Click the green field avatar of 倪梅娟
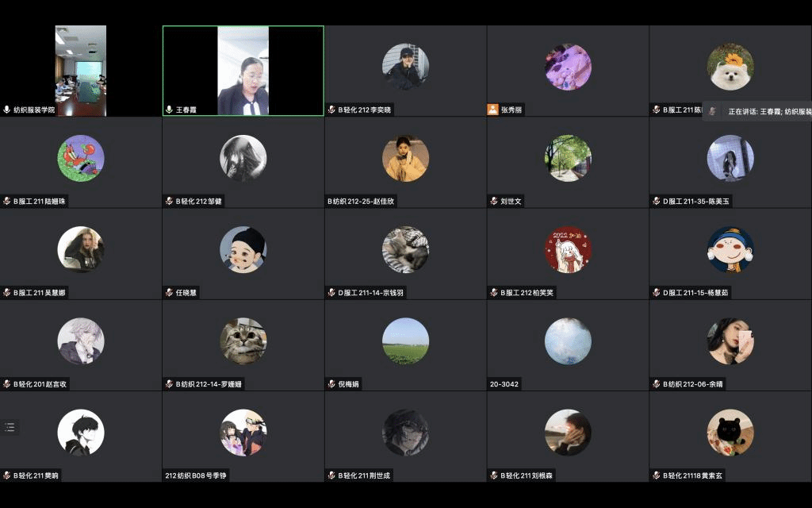The image size is (812, 508). [x=405, y=341]
